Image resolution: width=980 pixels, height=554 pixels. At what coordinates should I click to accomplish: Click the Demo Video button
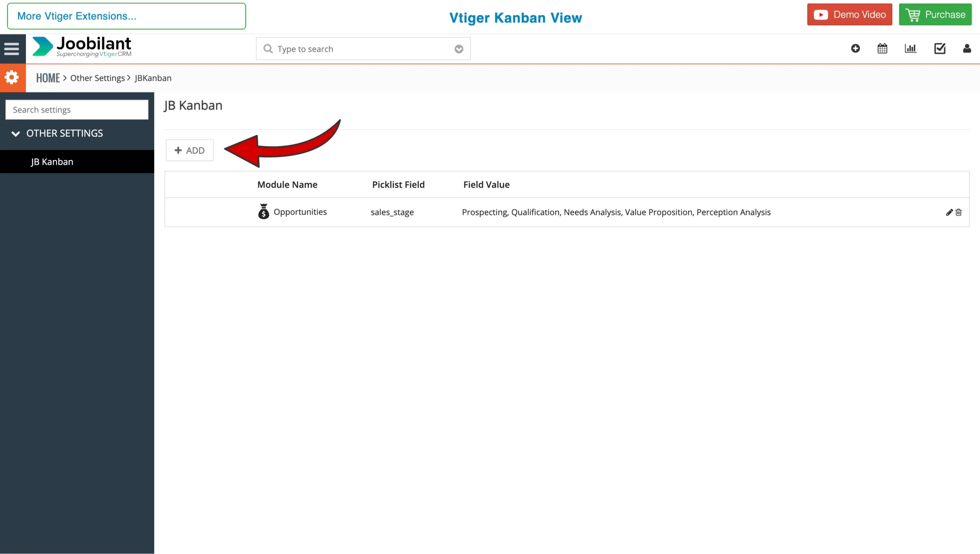tap(849, 15)
